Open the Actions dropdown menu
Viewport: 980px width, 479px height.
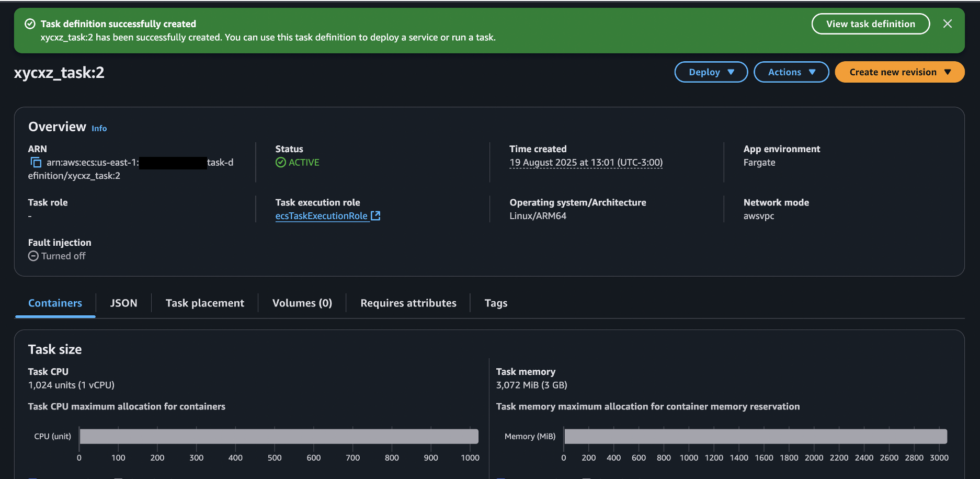pyautogui.click(x=791, y=72)
